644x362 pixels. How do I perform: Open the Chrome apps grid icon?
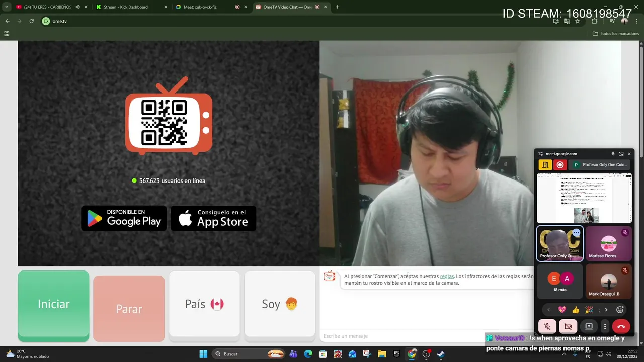pyautogui.click(x=7, y=34)
